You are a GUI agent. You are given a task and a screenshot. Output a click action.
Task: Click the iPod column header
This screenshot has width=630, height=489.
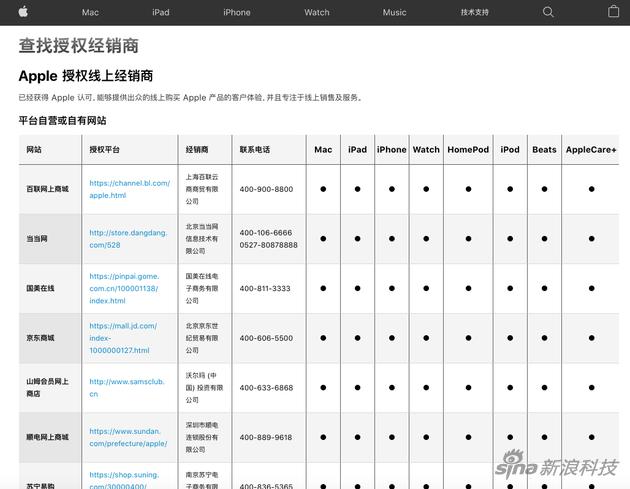[x=510, y=149]
